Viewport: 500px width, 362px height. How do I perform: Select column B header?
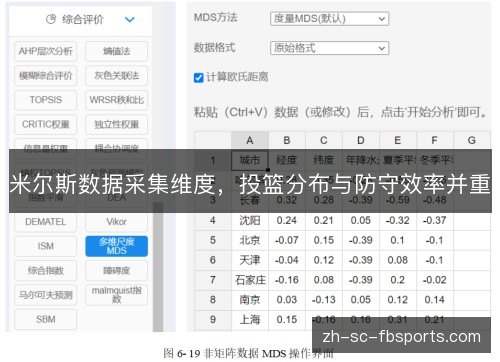pos(287,141)
